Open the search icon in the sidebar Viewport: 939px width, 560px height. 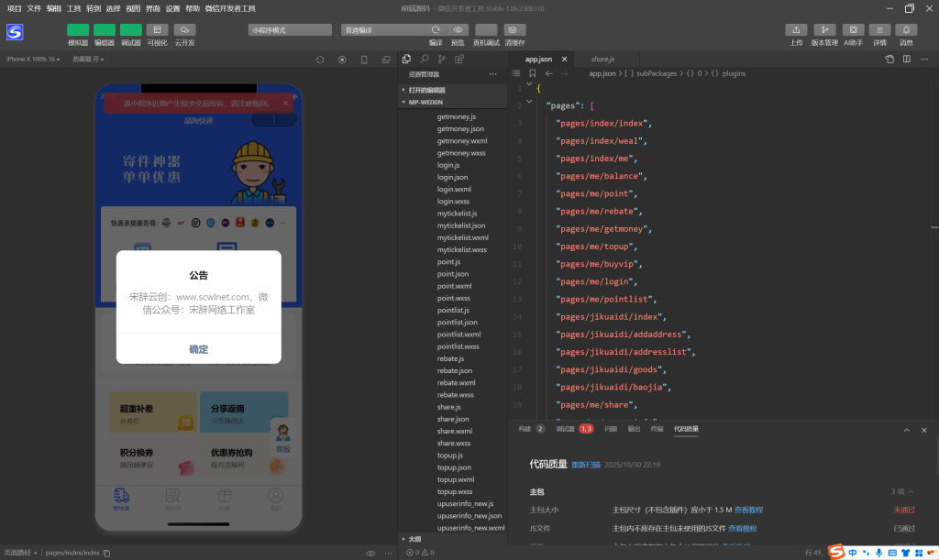click(425, 59)
